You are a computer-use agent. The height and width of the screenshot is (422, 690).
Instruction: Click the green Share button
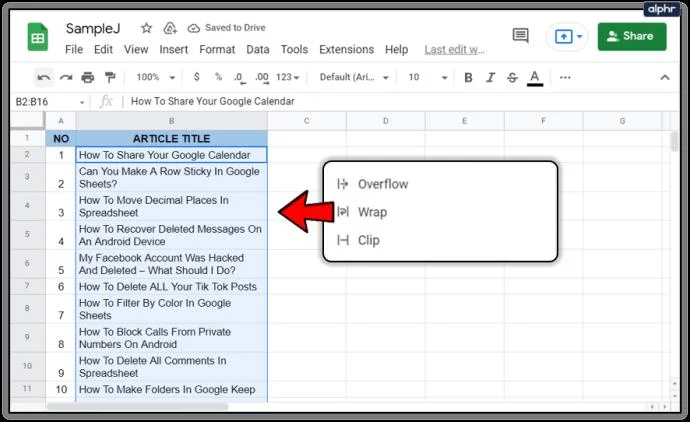(631, 36)
